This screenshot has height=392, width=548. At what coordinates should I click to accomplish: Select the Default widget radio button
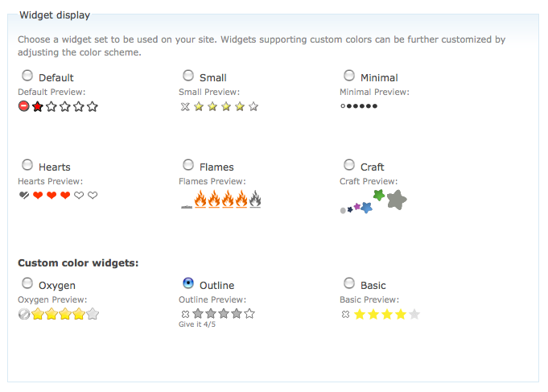pyautogui.click(x=27, y=76)
